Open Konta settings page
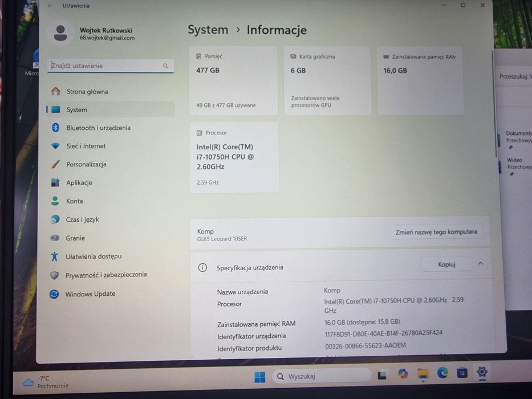This screenshot has width=532, height=399. click(110, 201)
